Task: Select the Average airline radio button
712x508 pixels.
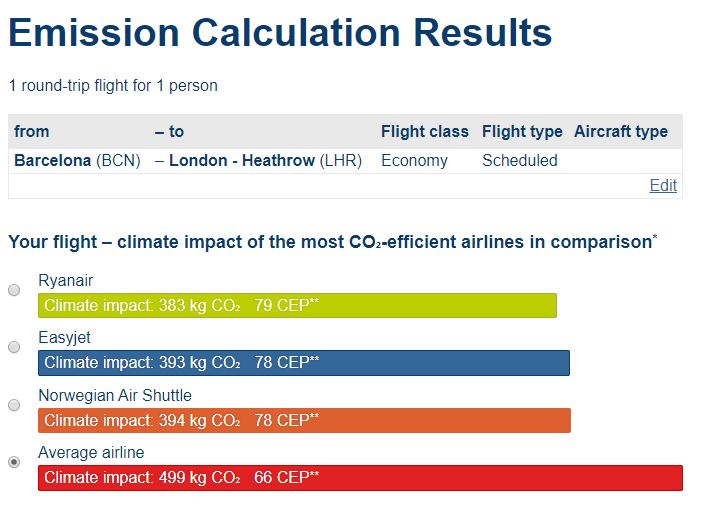Action: pyautogui.click(x=14, y=462)
